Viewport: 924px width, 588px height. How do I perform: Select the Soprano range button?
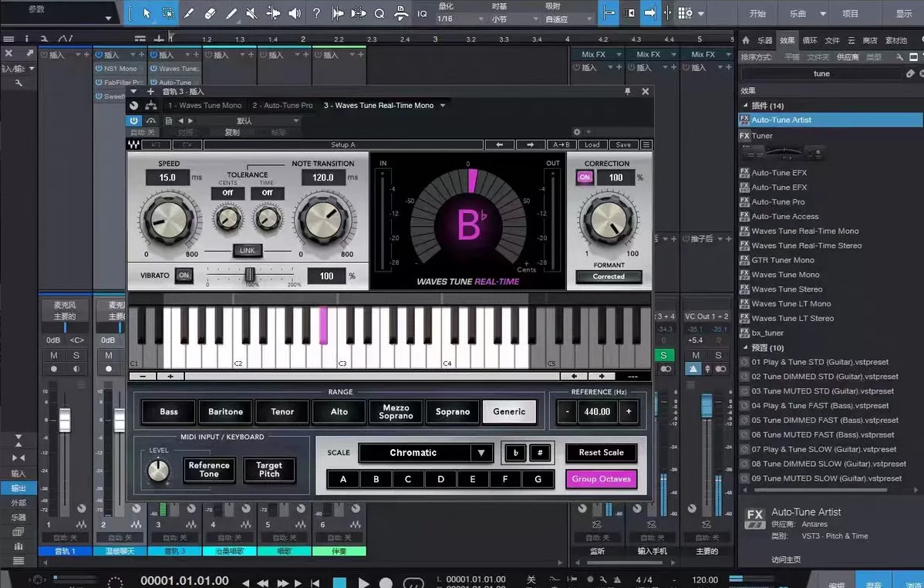click(453, 411)
